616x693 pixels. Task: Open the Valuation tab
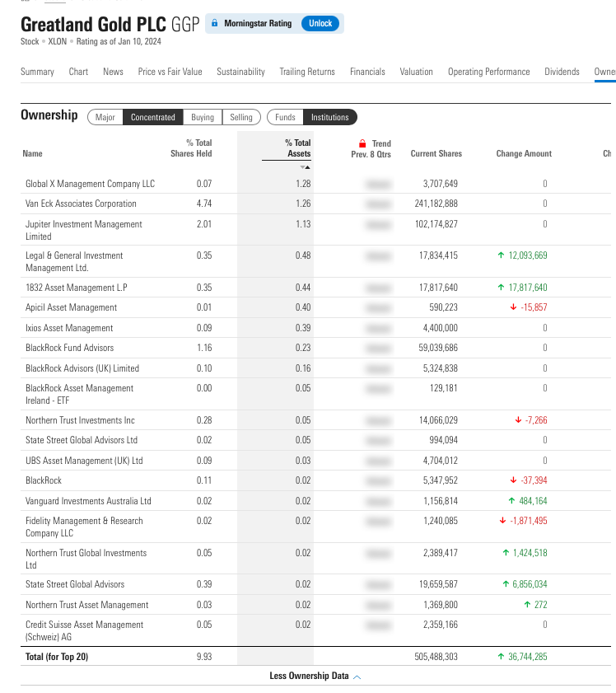click(x=417, y=72)
